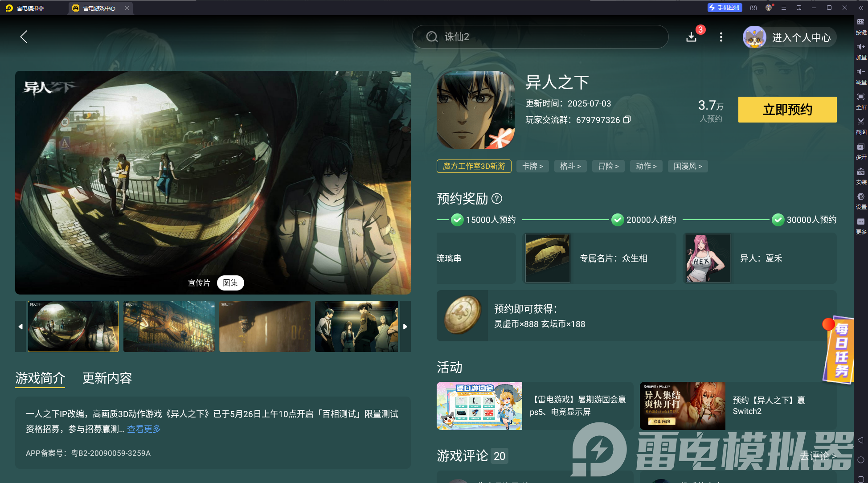Open the three-dot more options menu
868x483 pixels.
[x=721, y=37]
